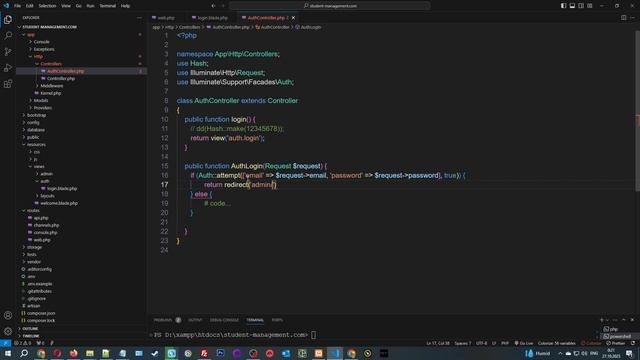The width and height of the screenshot is (640, 360).
Task: Open the Manage gear icon
Action: 8,331
